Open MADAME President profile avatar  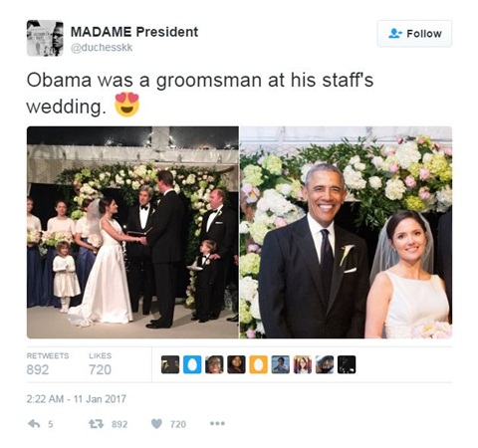click(x=45, y=38)
